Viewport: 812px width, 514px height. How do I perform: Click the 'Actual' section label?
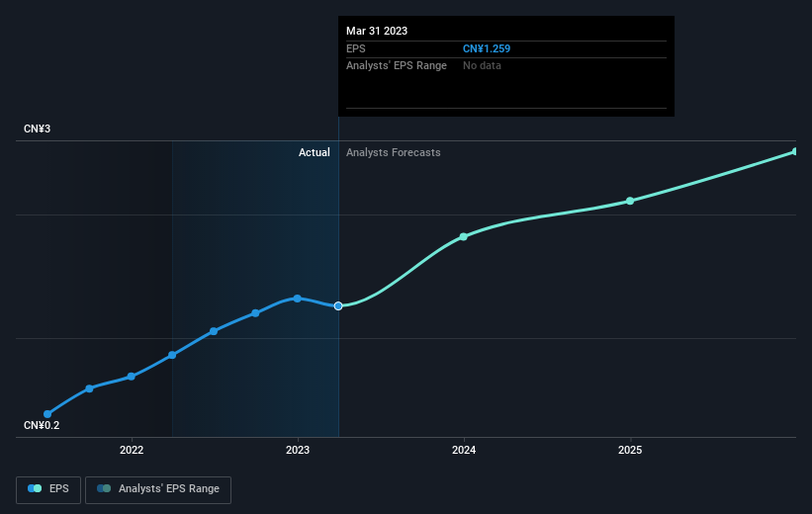click(x=314, y=152)
